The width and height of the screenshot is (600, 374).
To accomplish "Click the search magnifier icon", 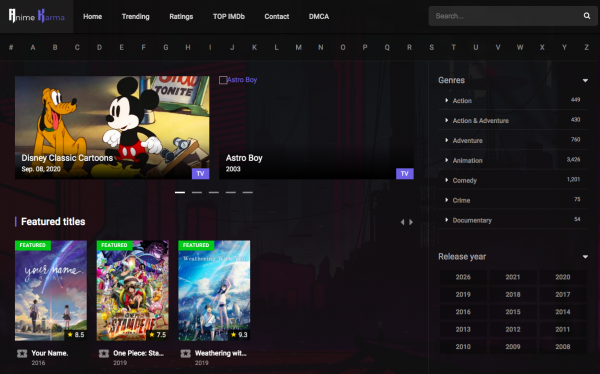I will coord(587,16).
